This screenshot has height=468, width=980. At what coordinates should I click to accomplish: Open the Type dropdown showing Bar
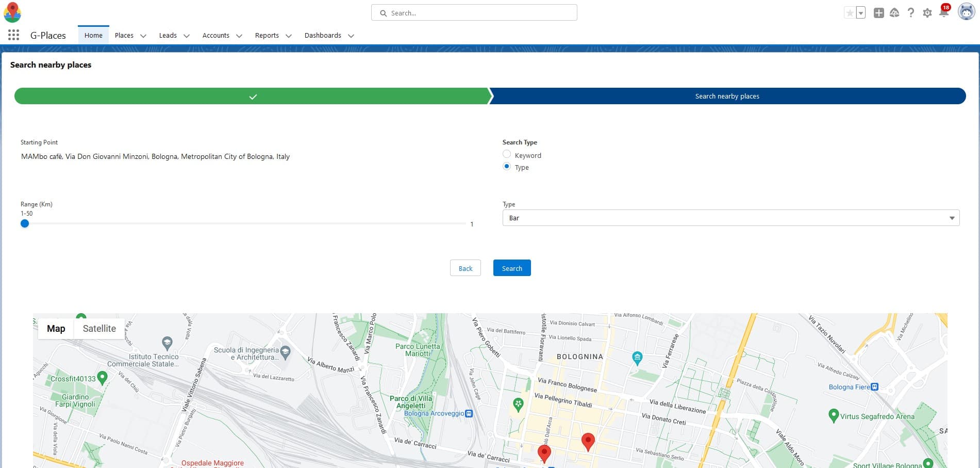731,218
